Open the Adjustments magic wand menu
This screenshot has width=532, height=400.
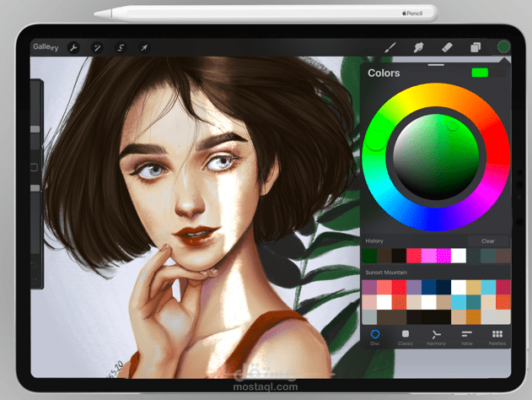[x=97, y=48]
